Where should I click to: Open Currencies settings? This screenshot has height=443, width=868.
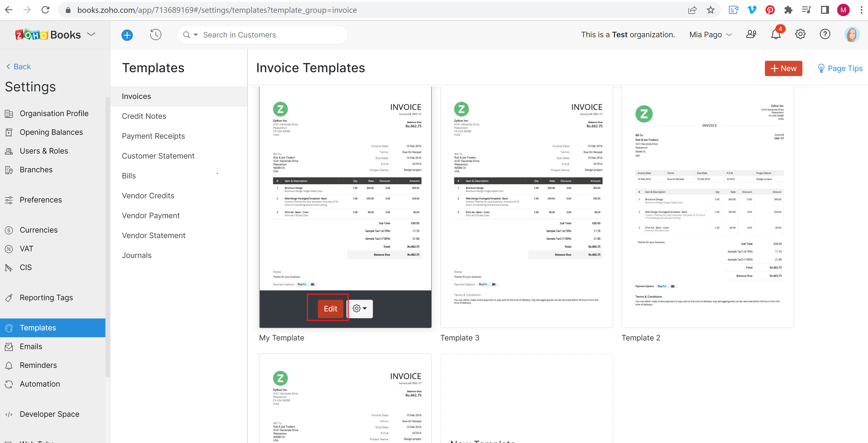pyautogui.click(x=53, y=230)
